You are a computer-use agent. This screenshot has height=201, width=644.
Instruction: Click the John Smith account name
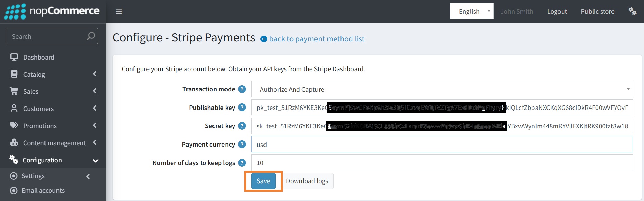(x=517, y=11)
